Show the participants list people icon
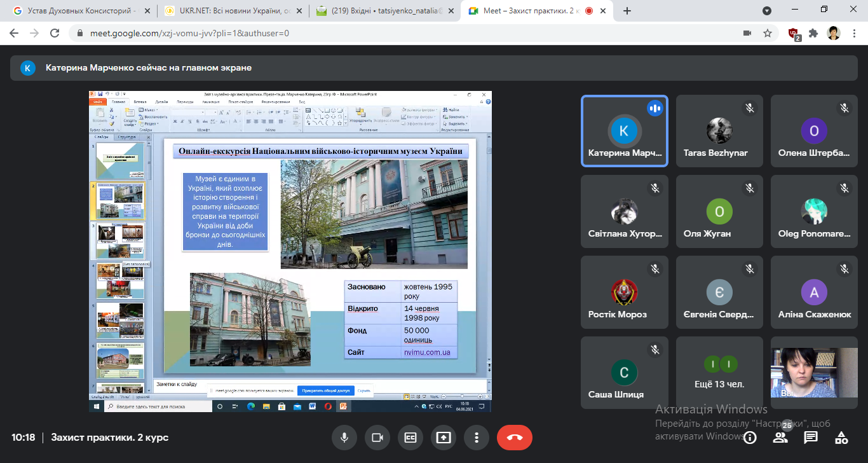The width and height of the screenshot is (868, 463). click(780, 438)
